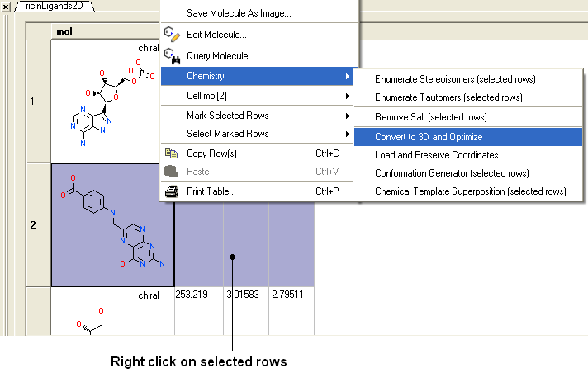Image resolution: width=588 pixels, height=373 pixels.
Task: Click the Print Table printer icon
Action: click(172, 191)
